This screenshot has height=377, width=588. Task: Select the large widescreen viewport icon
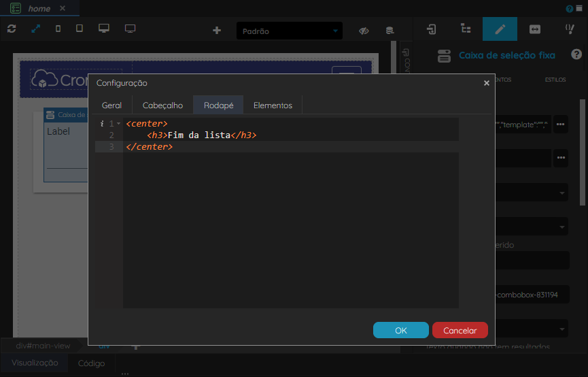130,29
